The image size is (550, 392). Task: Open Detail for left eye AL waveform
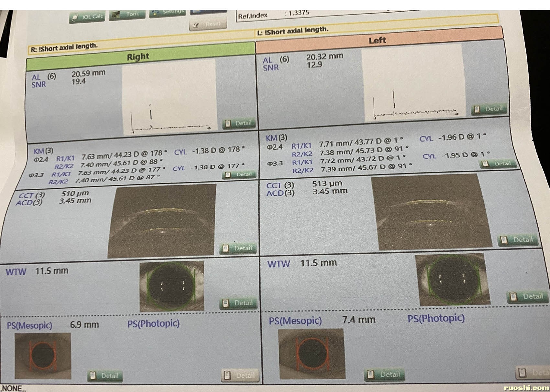pos(489,109)
